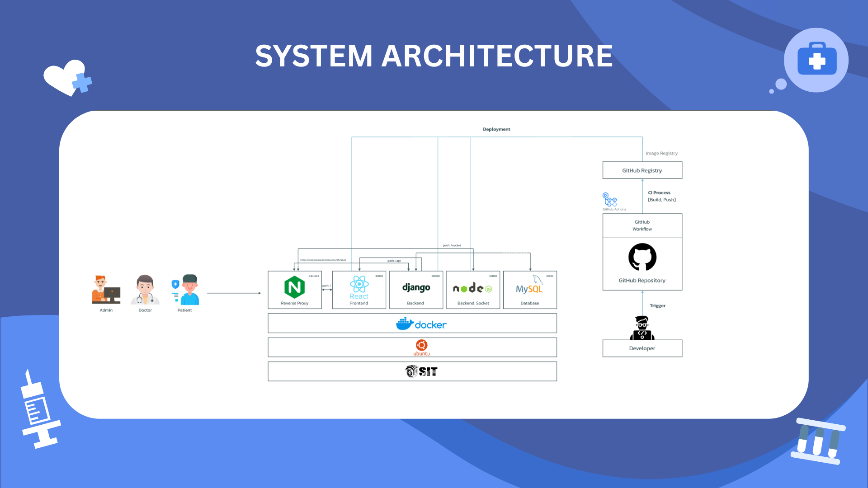Click the GitHub Repository label

pyautogui.click(x=642, y=281)
